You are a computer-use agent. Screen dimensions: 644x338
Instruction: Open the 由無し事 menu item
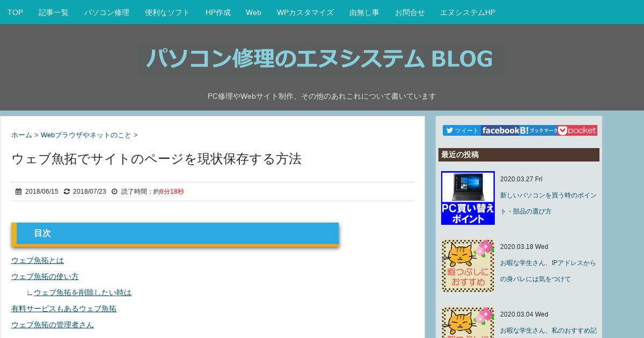364,12
